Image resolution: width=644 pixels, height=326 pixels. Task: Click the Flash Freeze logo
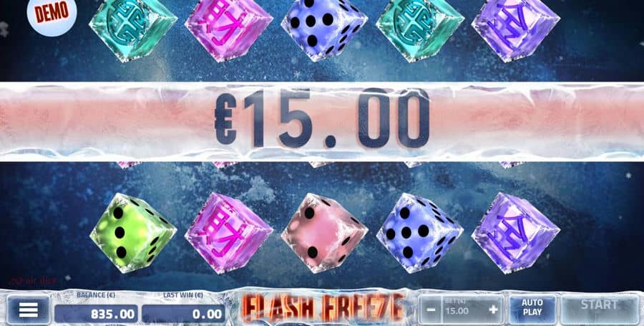(323, 307)
